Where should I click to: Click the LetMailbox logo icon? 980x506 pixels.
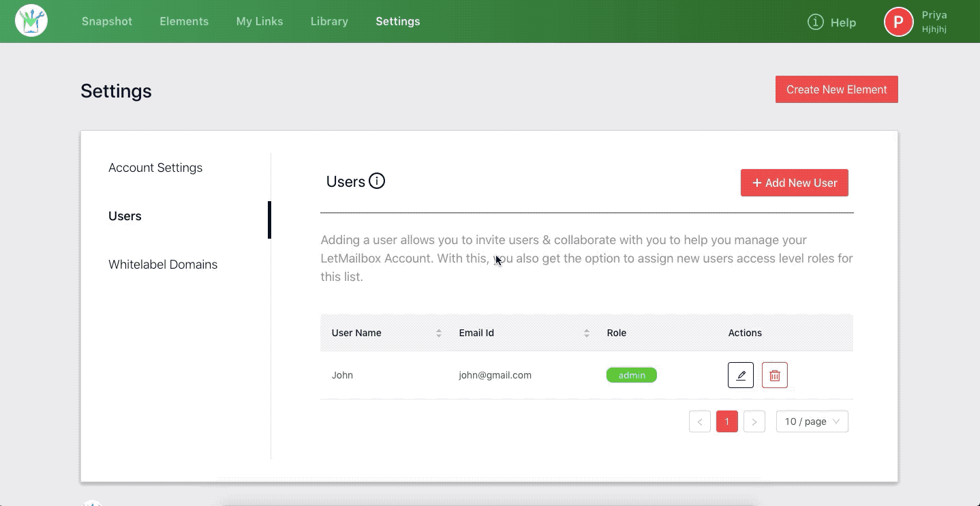[31, 21]
